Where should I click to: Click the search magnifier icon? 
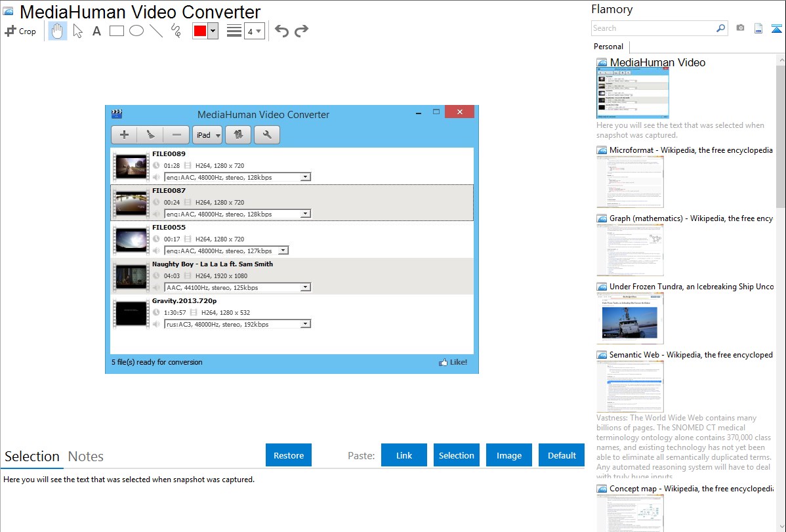coord(721,28)
